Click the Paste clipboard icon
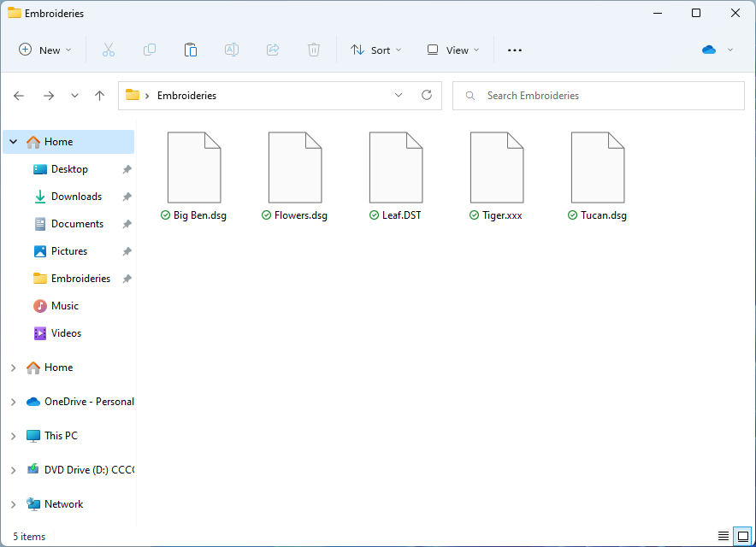The image size is (756, 547). coord(191,50)
